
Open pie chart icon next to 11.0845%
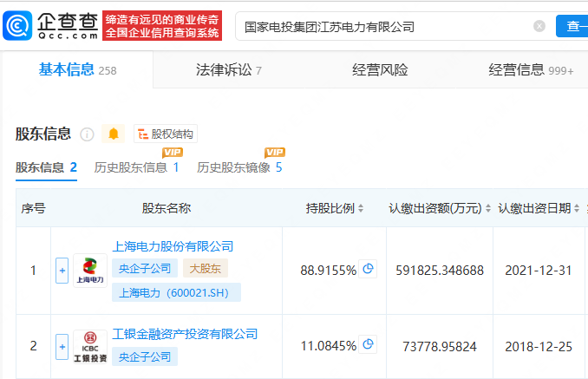click(369, 345)
